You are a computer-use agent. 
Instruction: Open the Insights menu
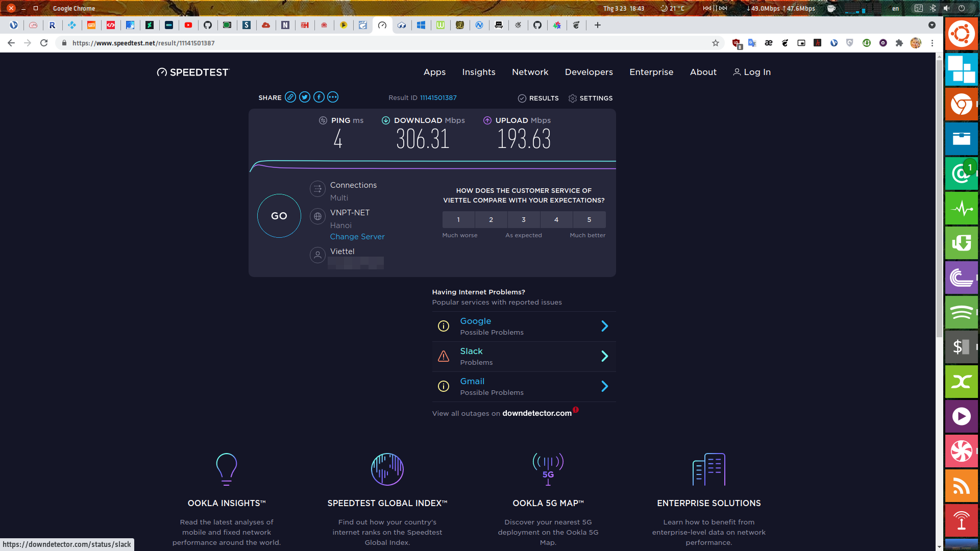pos(479,72)
